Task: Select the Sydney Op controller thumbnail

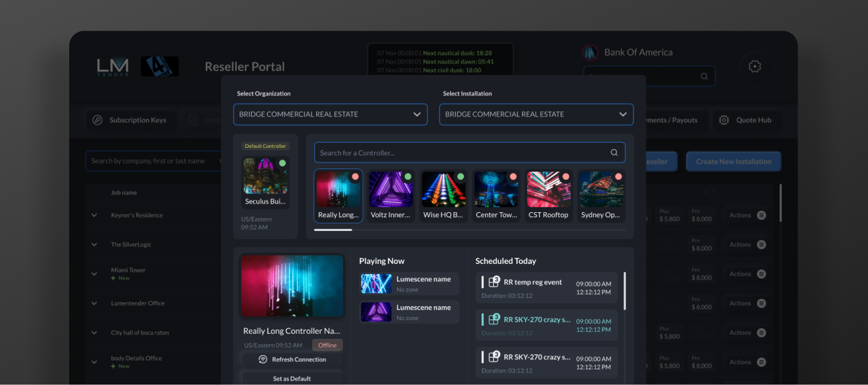Action: point(601,196)
